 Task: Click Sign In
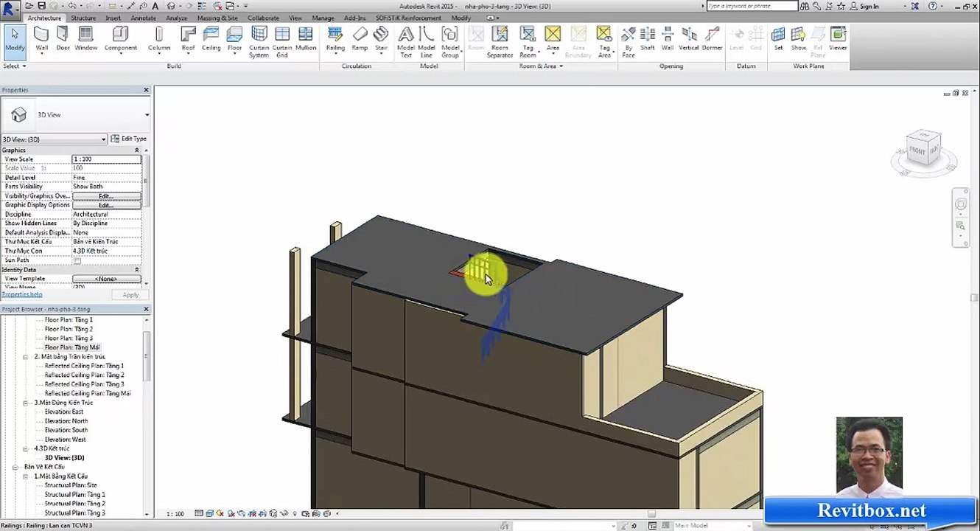coord(869,6)
